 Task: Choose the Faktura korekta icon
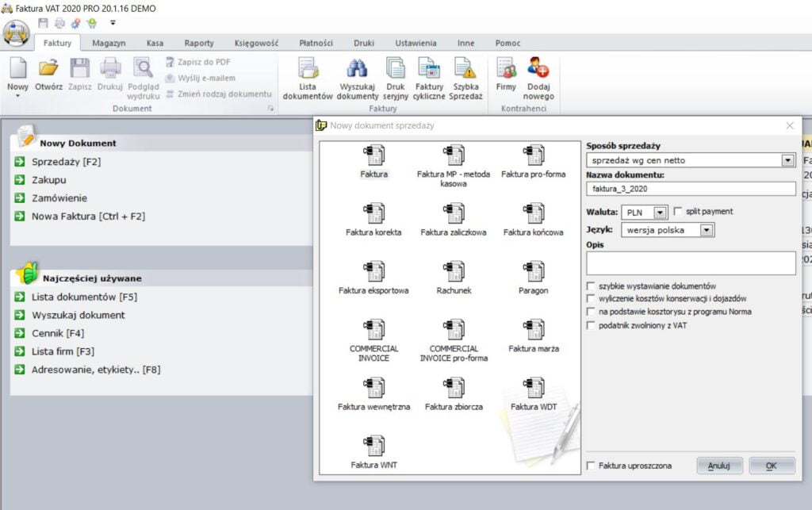pyautogui.click(x=373, y=213)
